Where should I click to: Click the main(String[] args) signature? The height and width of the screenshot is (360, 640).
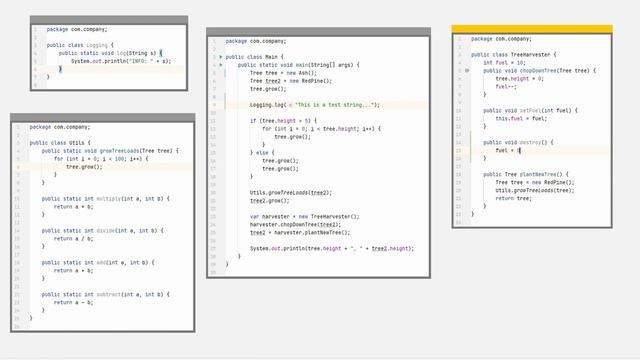tap(298, 65)
